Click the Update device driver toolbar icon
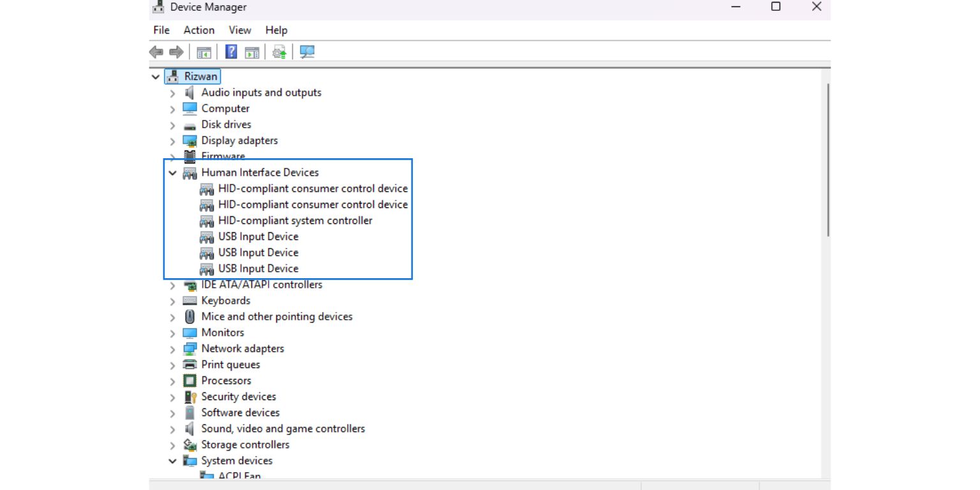980x490 pixels. point(279,52)
